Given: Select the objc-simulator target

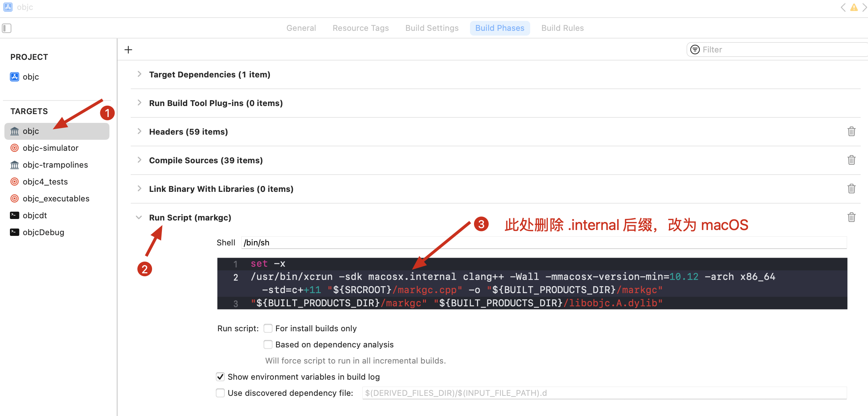Looking at the screenshot, I should pos(50,148).
